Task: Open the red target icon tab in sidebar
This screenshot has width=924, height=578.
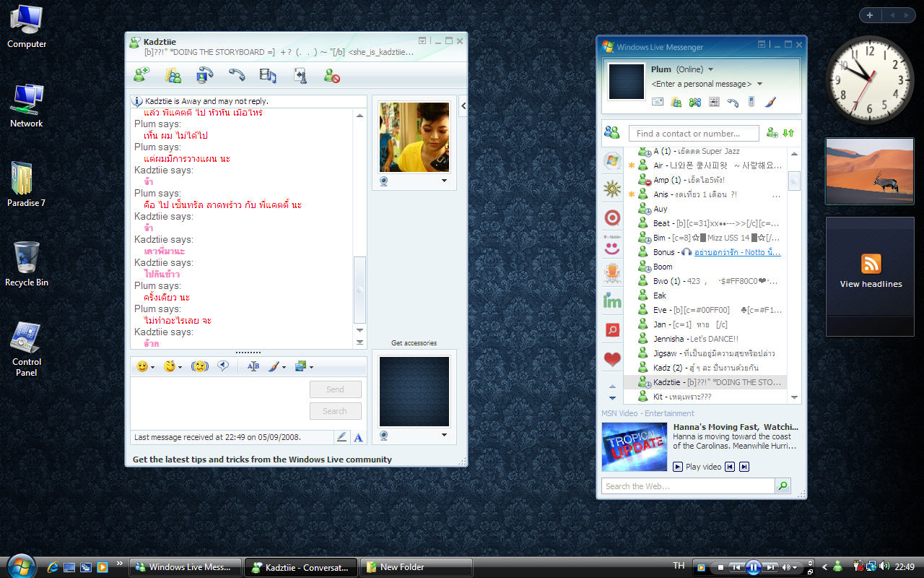Action: coord(612,217)
